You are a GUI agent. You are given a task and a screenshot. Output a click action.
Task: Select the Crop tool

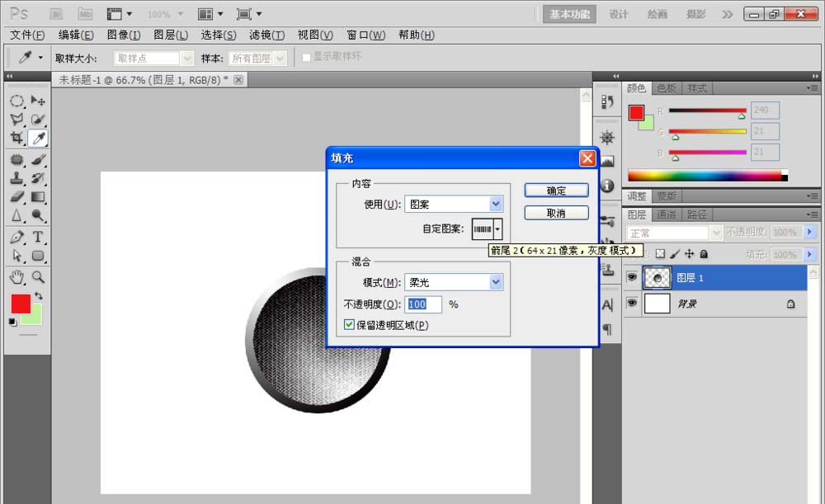[x=16, y=139]
